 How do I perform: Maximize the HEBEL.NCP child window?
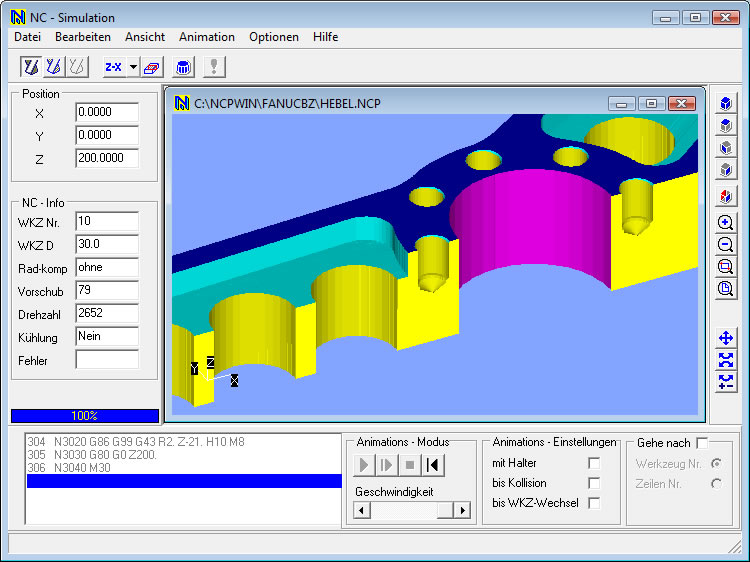(x=651, y=103)
